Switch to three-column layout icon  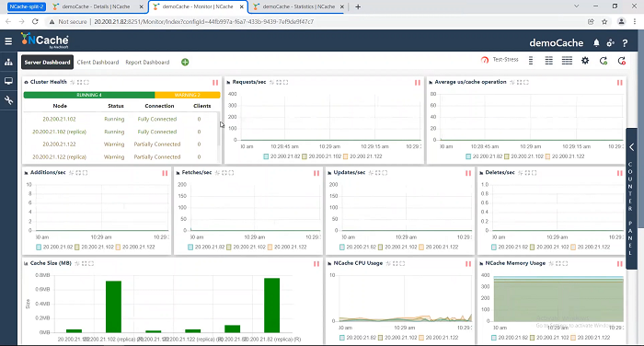567,61
